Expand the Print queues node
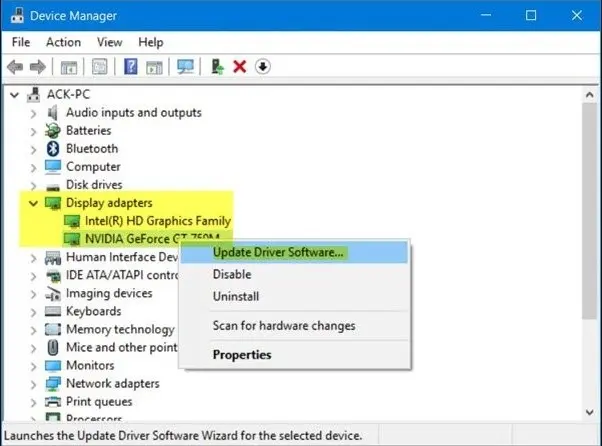 pos(33,402)
